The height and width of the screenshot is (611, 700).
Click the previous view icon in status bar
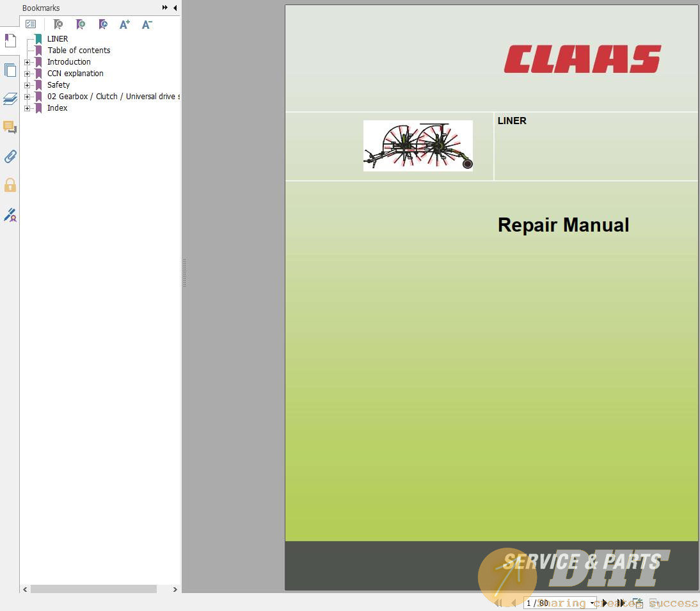tap(638, 603)
